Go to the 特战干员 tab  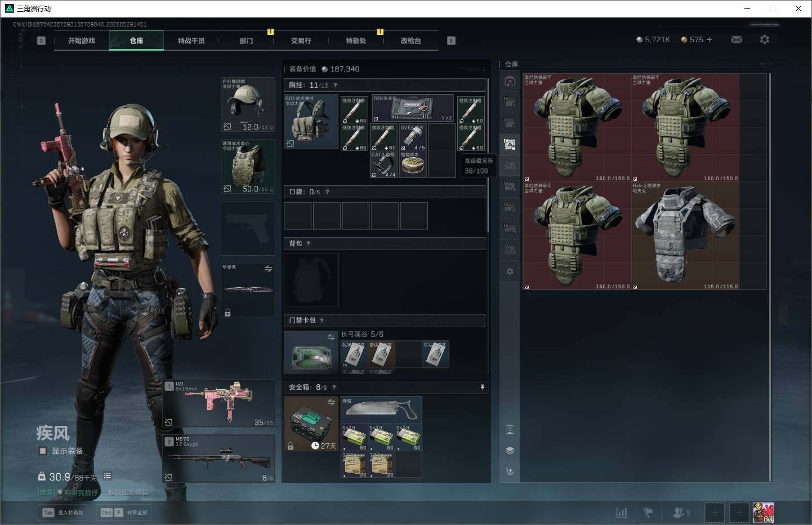coord(191,41)
